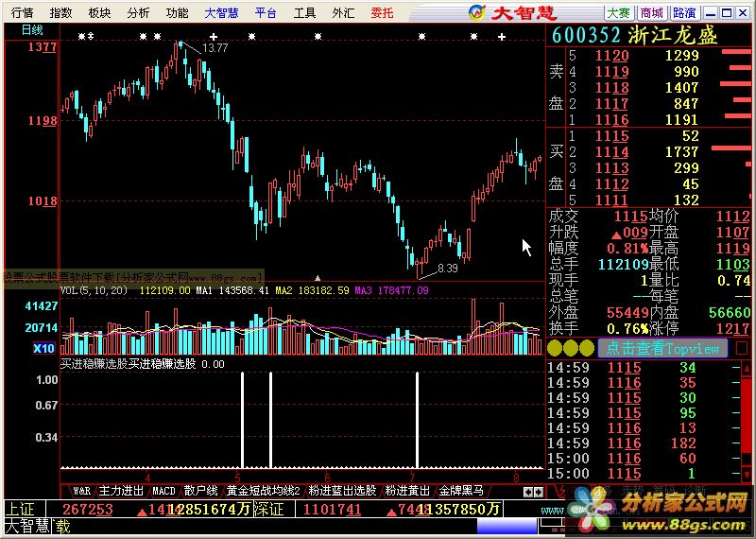Click the upward scroll arrow of tick list
The height and width of the screenshot is (539, 756).
pos(747,369)
